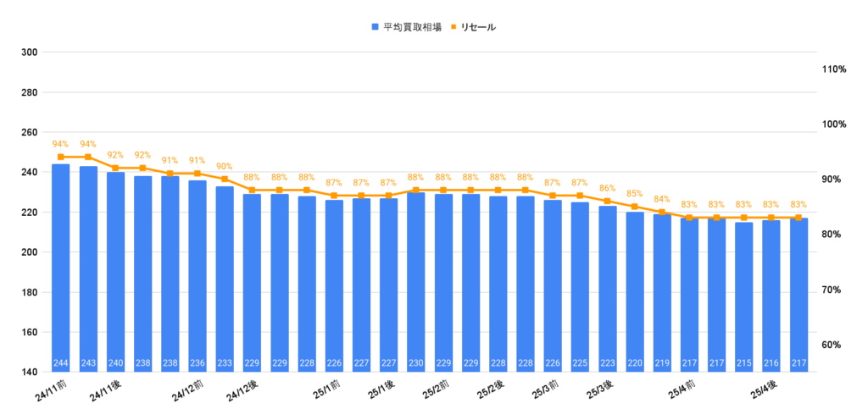Screen dimensions: 868x420
Task: Click the bar value label 223
Action: [607, 363]
